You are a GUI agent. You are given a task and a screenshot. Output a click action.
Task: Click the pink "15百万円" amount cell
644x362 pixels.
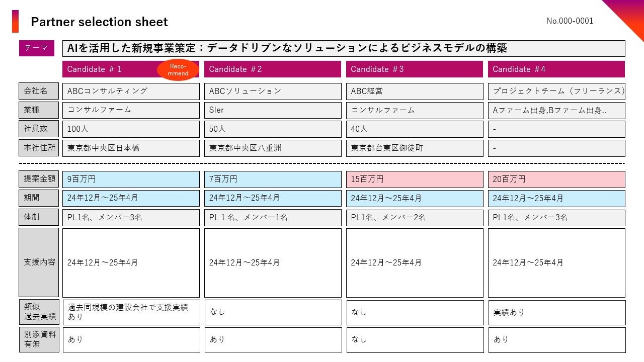(415, 179)
